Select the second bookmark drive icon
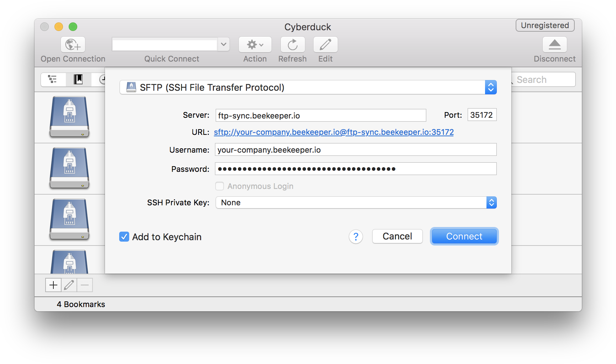 pyautogui.click(x=69, y=168)
